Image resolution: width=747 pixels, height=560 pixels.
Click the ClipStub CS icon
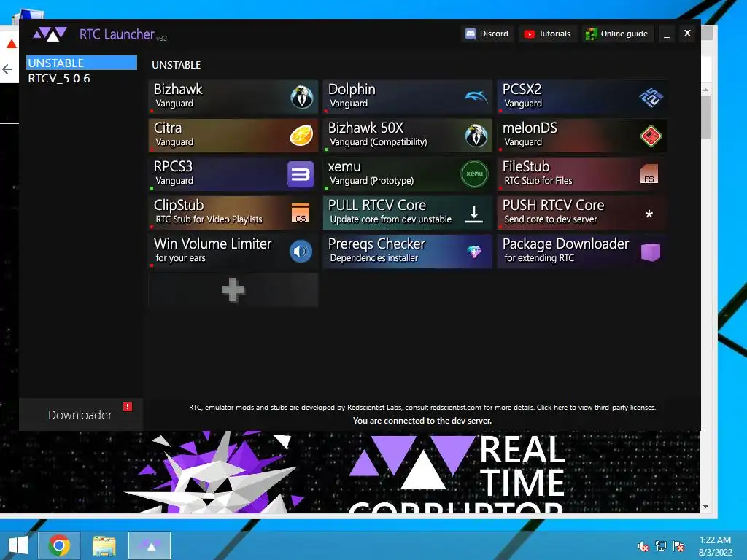pos(301,213)
